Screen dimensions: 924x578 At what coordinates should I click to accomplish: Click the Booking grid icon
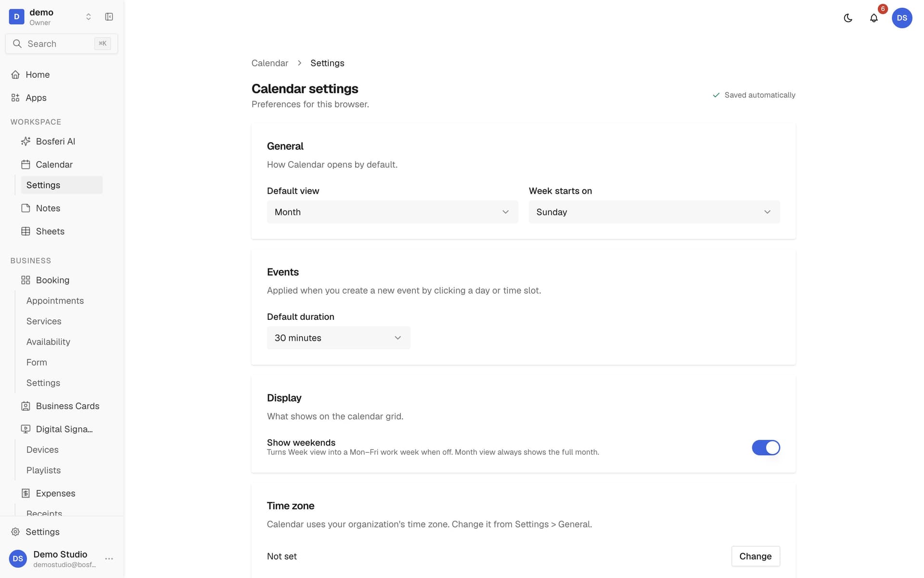click(26, 280)
